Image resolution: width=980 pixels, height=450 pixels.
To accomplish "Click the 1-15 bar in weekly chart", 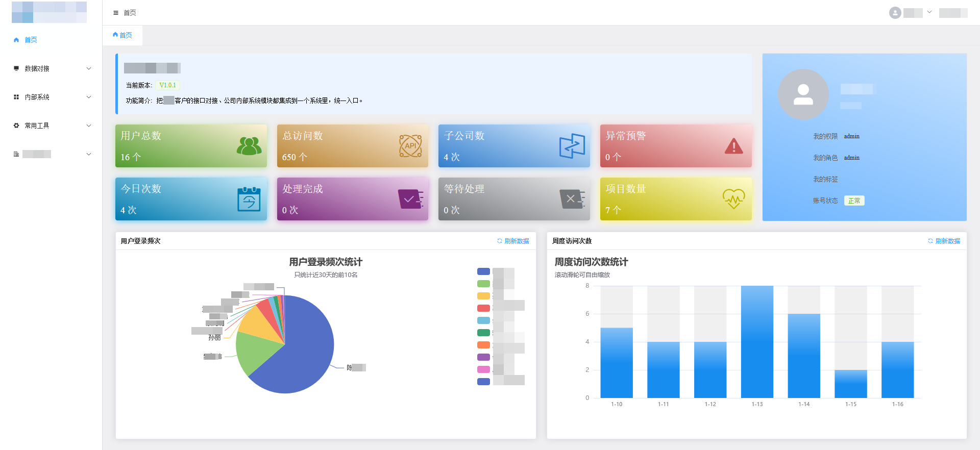I will [x=851, y=384].
